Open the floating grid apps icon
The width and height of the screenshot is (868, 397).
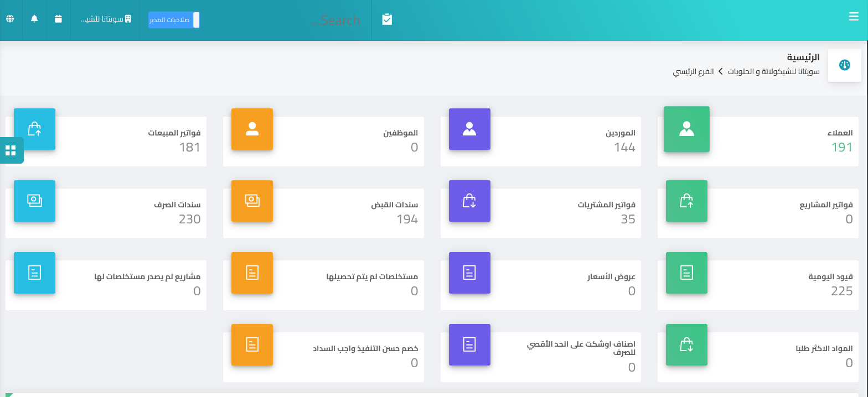(x=11, y=150)
